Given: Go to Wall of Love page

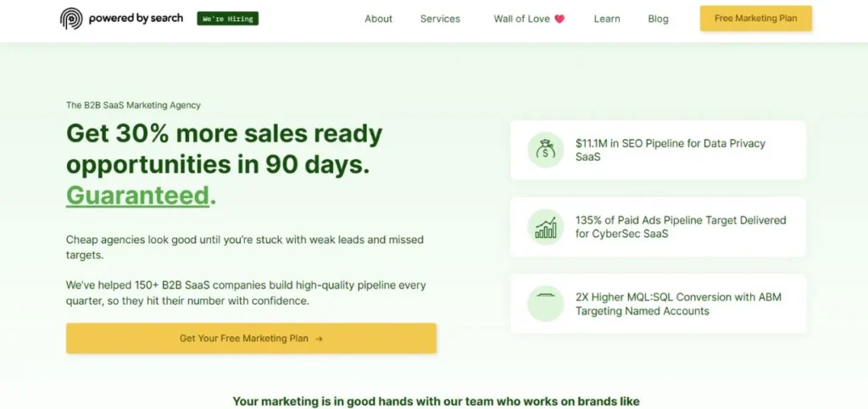Looking at the screenshot, I should [521, 19].
